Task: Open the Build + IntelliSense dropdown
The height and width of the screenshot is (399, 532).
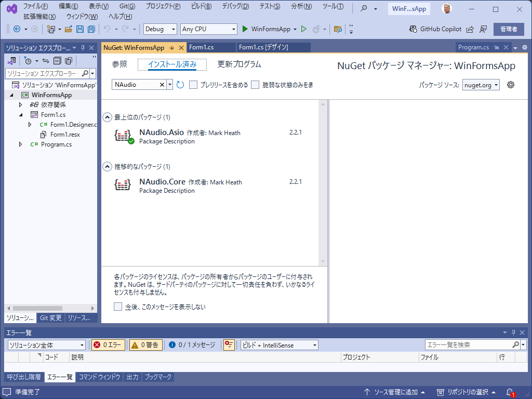Action: (280, 345)
